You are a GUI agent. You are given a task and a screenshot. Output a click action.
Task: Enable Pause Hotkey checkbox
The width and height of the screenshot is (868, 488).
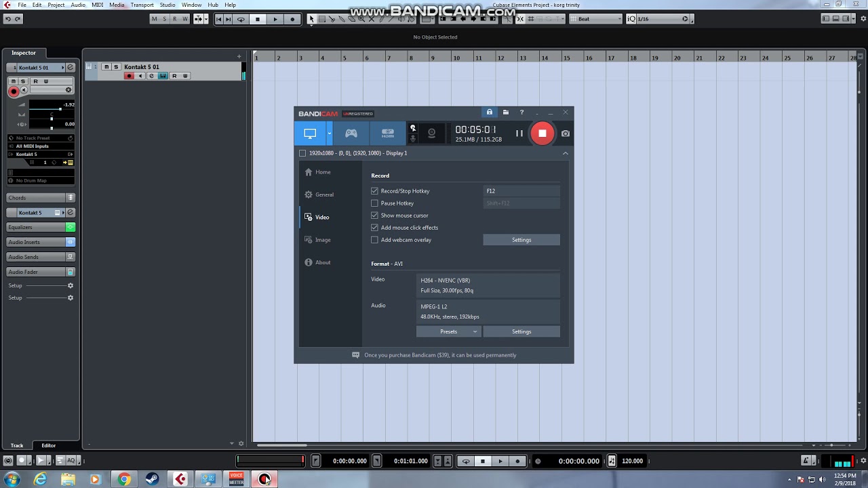[x=374, y=203]
